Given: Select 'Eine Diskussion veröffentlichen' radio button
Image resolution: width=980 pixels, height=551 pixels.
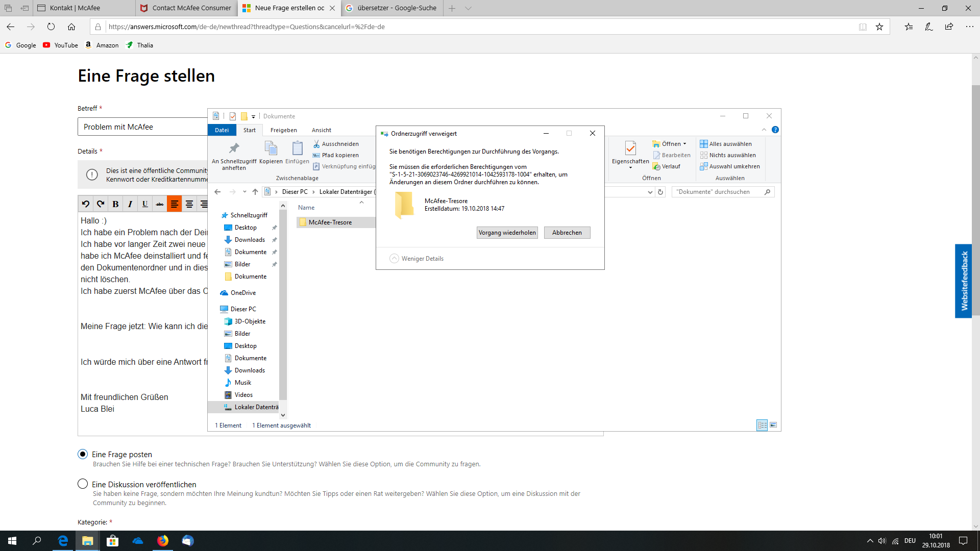Looking at the screenshot, I should point(83,484).
